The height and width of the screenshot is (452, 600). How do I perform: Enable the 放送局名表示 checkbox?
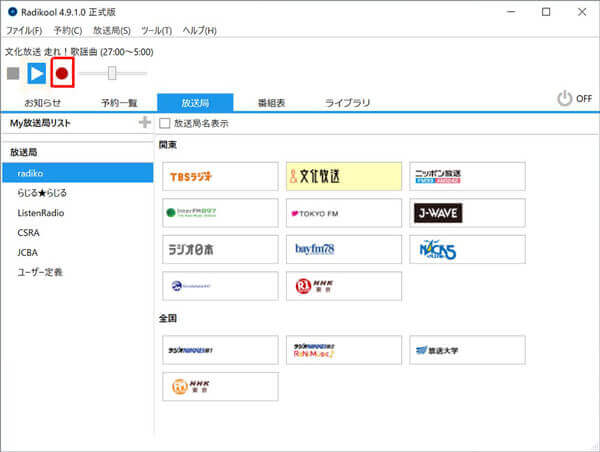tap(166, 123)
